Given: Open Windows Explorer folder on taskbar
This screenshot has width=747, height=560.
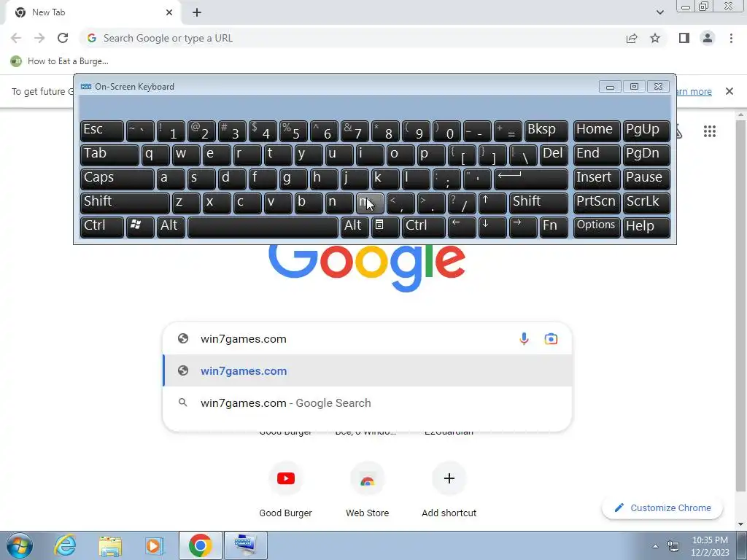Looking at the screenshot, I should pyautogui.click(x=110, y=545).
